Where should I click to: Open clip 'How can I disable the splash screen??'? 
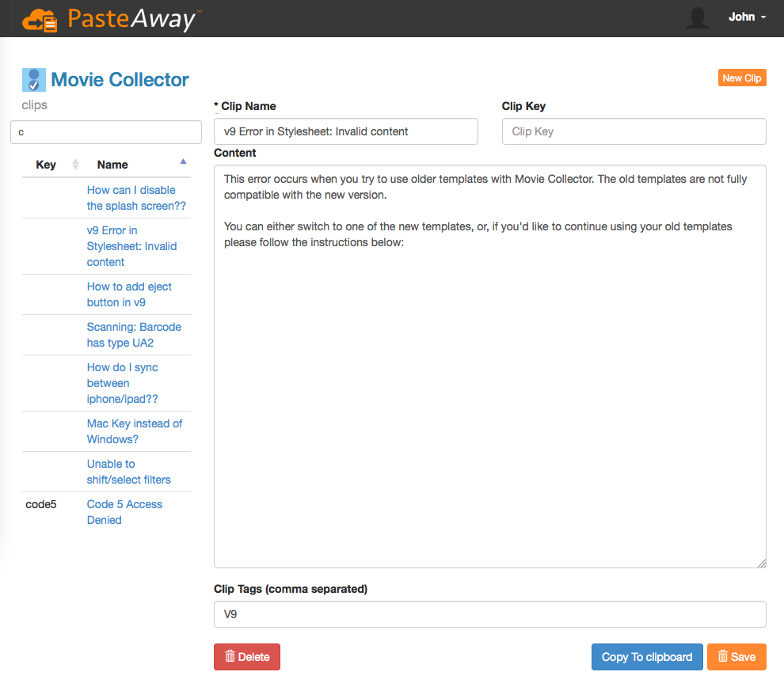point(136,198)
